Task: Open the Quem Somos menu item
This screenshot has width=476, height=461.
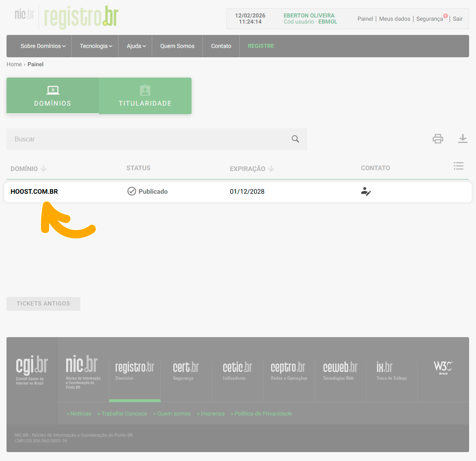Action: coord(177,46)
